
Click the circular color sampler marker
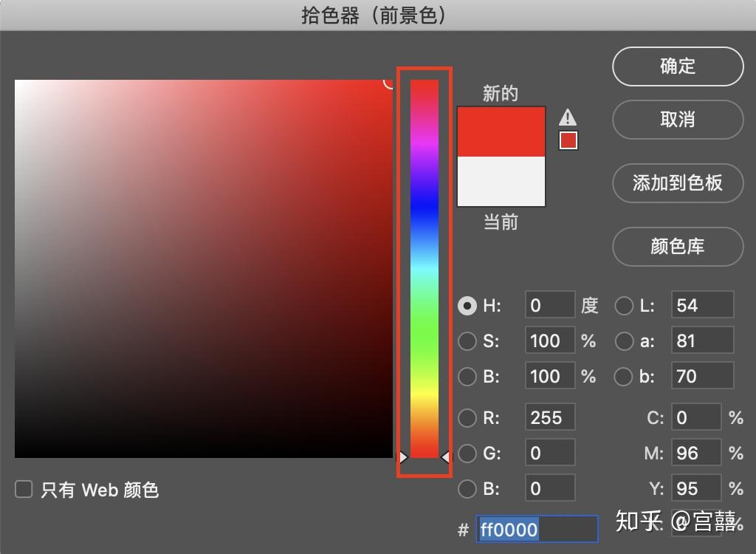click(389, 83)
